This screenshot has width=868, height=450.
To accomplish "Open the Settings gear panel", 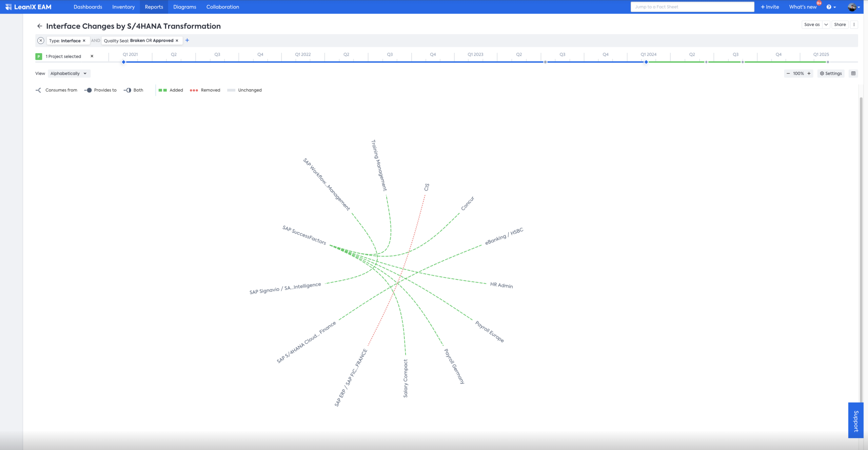I will click(831, 73).
